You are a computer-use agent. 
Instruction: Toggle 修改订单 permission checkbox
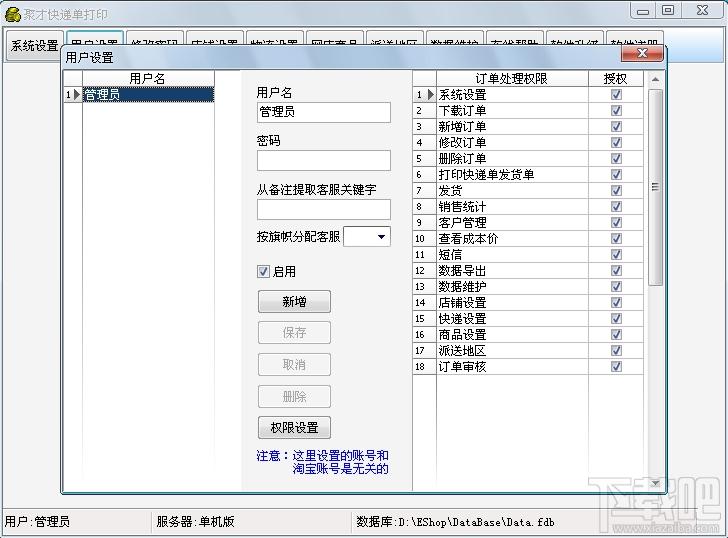616,143
